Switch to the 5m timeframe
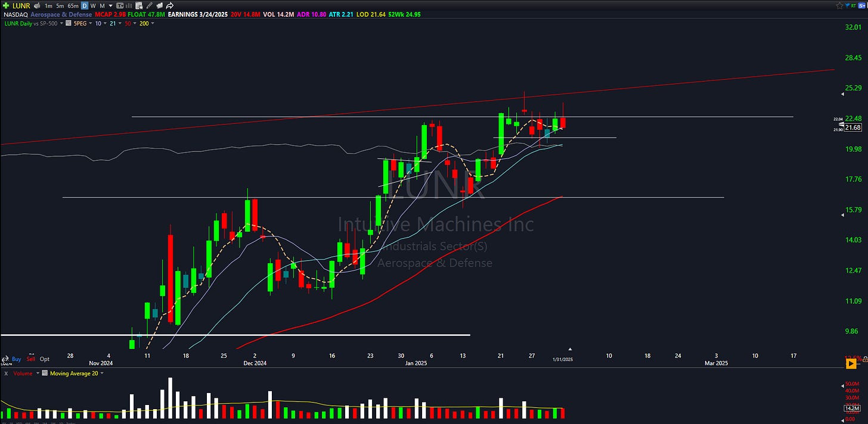The height and width of the screenshot is (424, 868). (60, 5)
